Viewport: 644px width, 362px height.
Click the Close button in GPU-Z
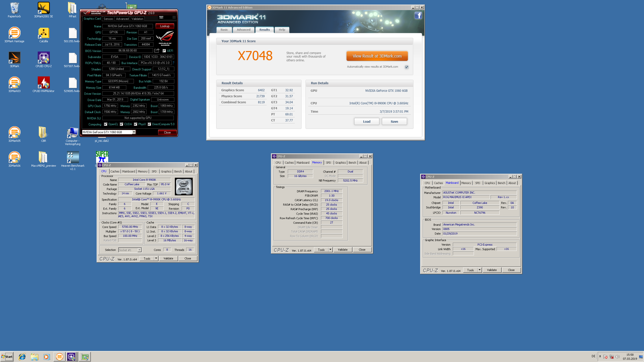(167, 132)
